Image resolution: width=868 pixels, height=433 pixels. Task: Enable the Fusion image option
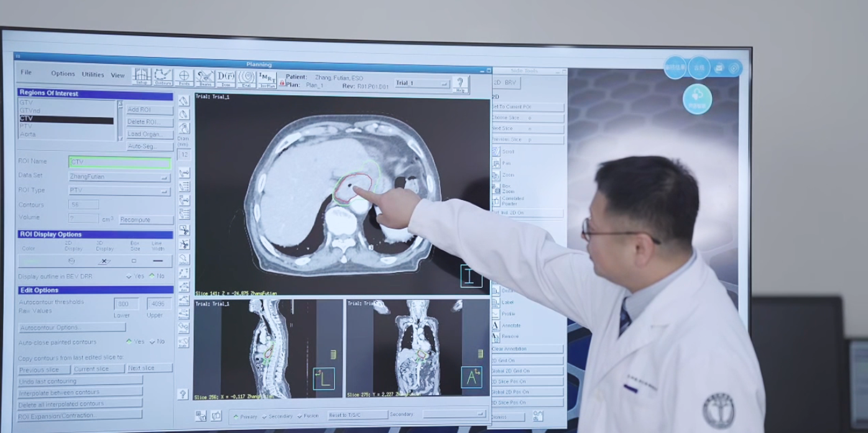[300, 416]
